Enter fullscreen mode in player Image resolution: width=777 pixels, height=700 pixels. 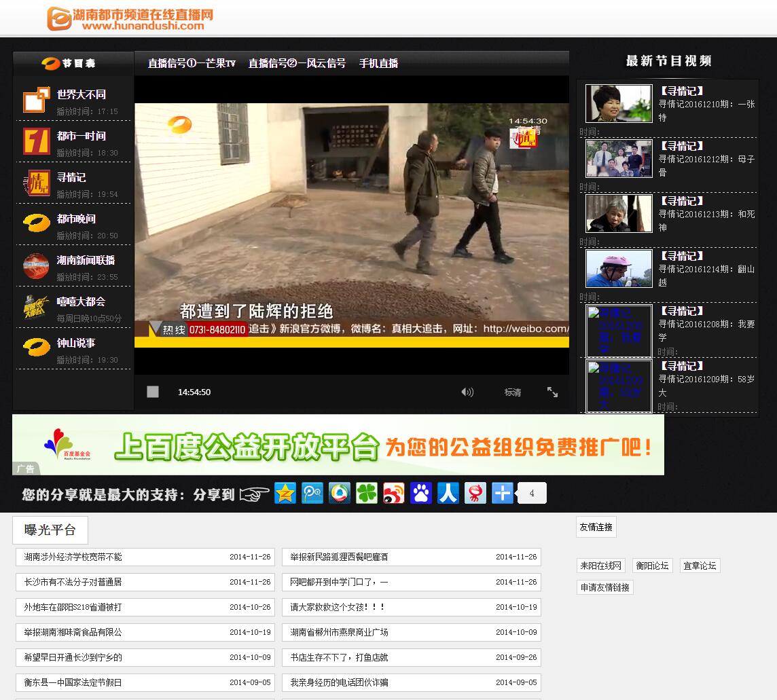pos(552,392)
